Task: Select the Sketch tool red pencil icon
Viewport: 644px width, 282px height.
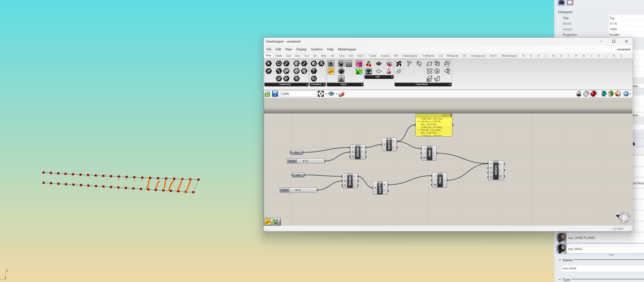Action: 341,94
